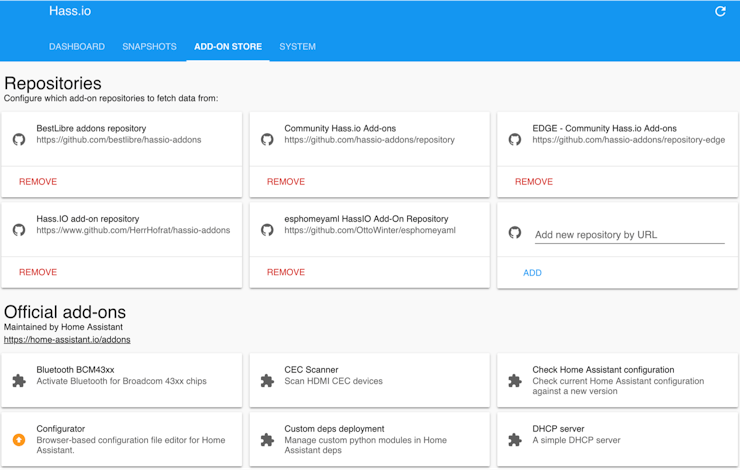740x470 pixels.
Task: Click puzzle icon for CEC Scanner add-on
Action: click(x=267, y=380)
